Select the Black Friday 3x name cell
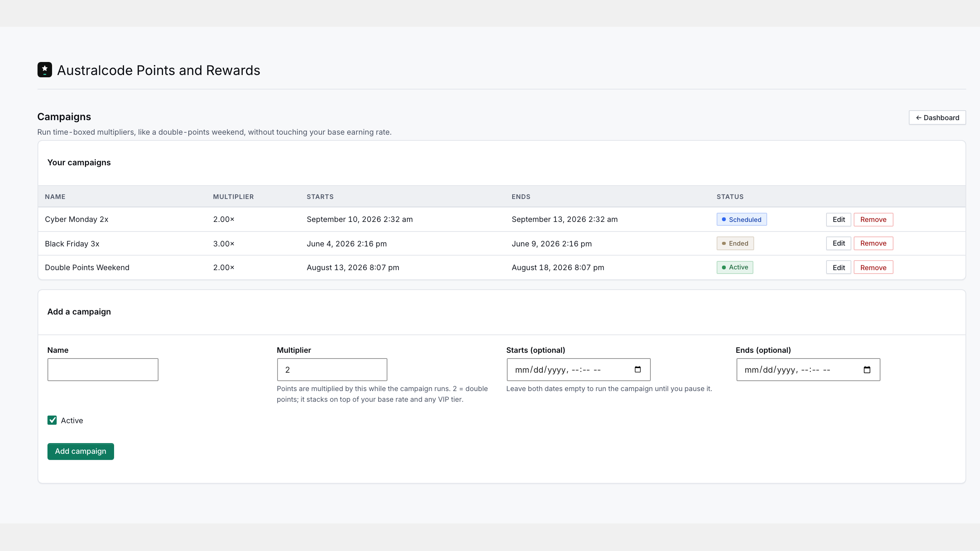 tap(72, 244)
